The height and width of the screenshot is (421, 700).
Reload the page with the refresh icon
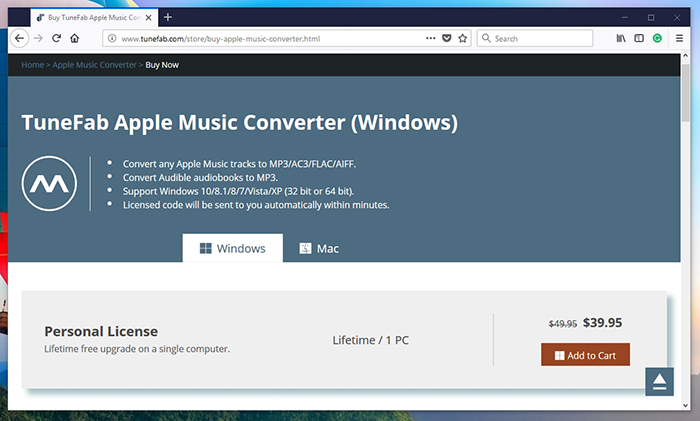click(x=56, y=38)
